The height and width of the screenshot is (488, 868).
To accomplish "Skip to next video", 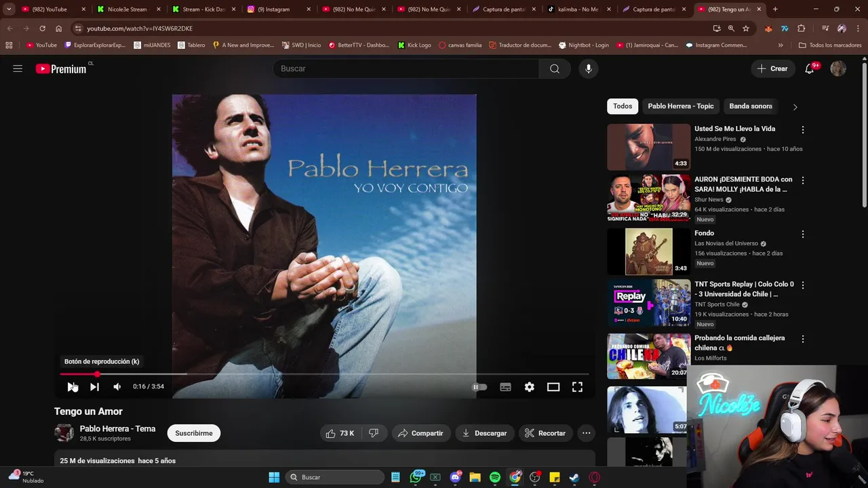I will point(94,387).
